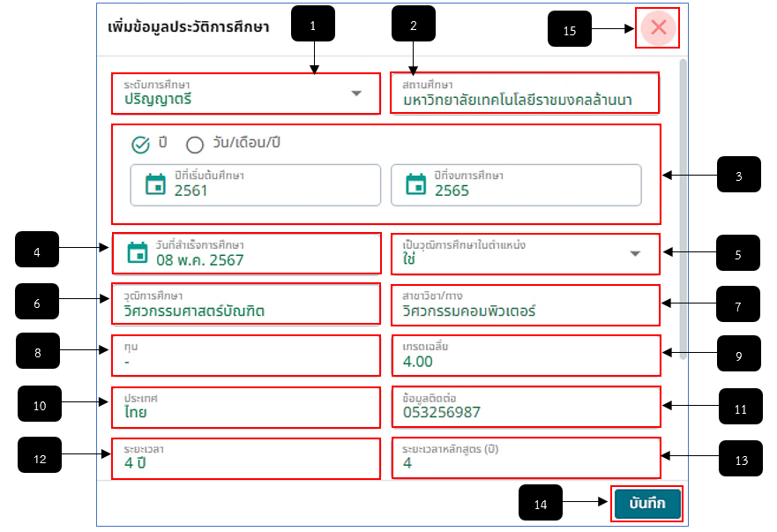Click the dialog's vertical scrollbar
This screenshot has width=777, height=532.
point(683,209)
